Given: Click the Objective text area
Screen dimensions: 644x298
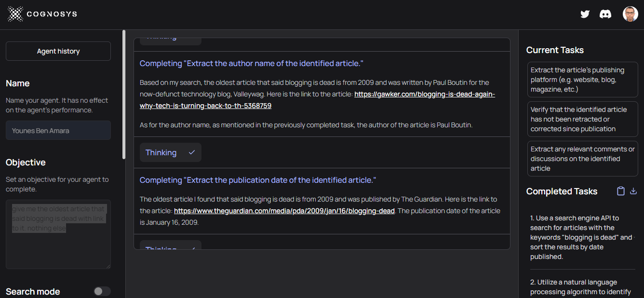Looking at the screenshot, I should click(58, 234).
